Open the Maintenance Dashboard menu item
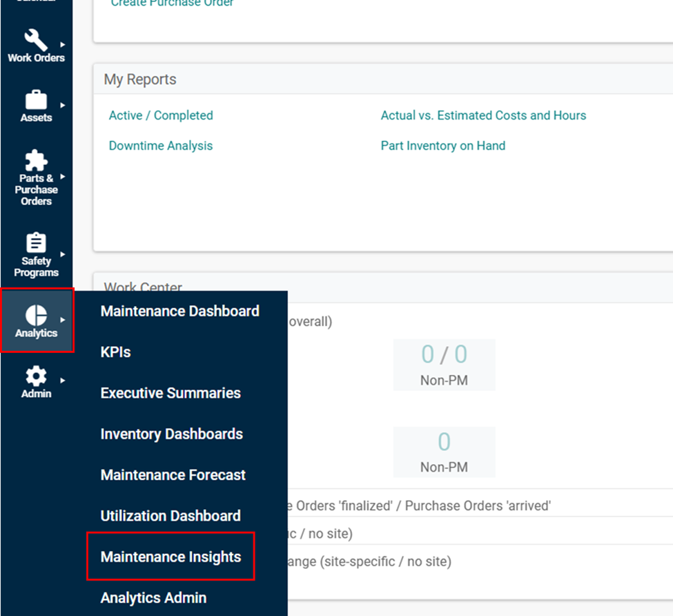673x616 pixels. pyautogui.click(x=179, y=311)
